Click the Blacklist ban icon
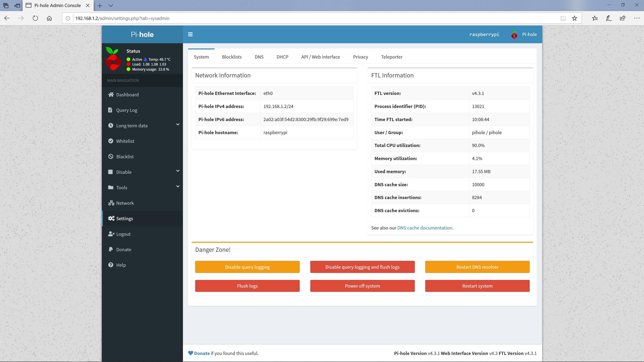Image resolution: width=644 pixels, height=362 pixels. point(110,156)
